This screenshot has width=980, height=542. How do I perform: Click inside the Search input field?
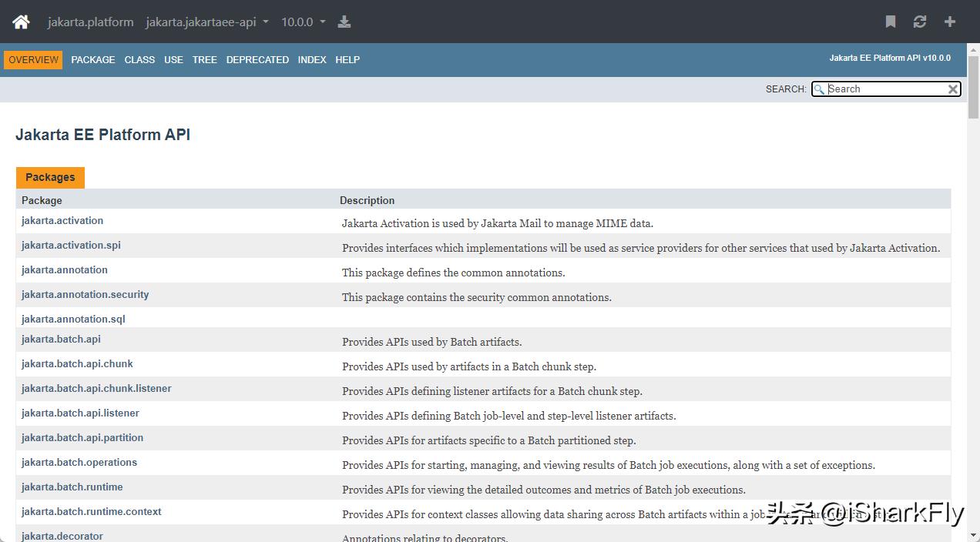coord(886,89)
